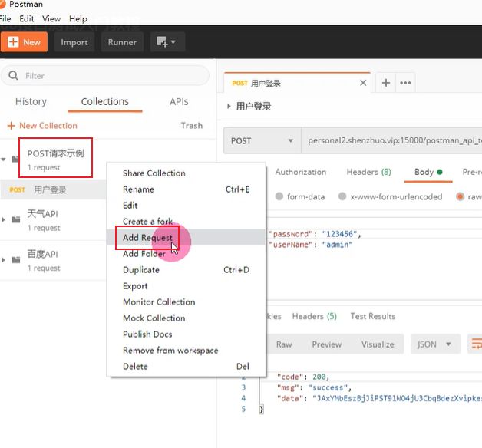
Task: Click the Import button
Action: [x=74, y=42]
